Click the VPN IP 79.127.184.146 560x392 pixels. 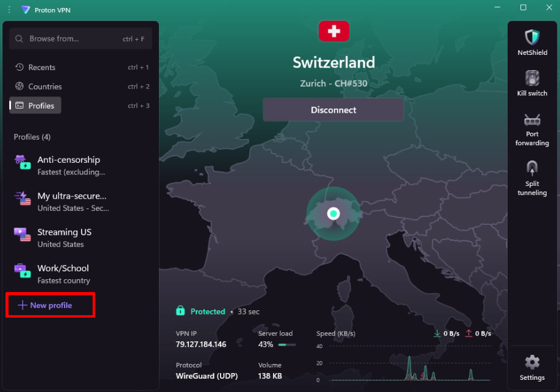coord(200,344)
